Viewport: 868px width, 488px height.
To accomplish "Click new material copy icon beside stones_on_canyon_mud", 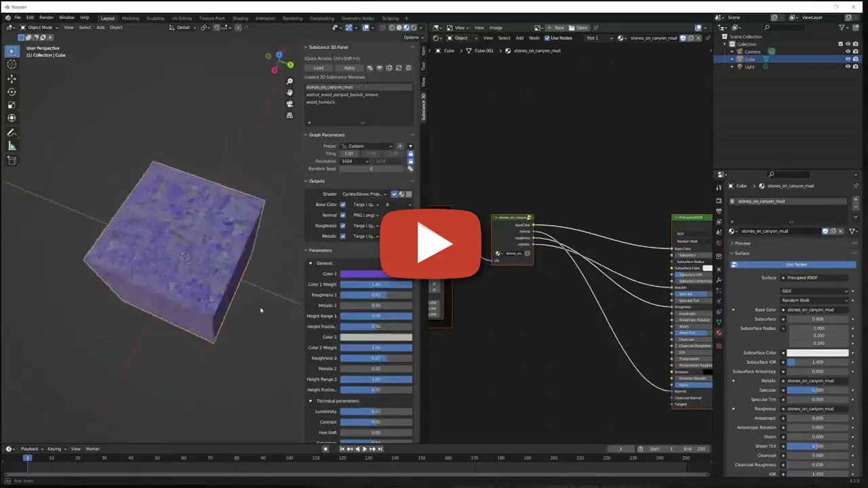I will (x=833, y=231).
